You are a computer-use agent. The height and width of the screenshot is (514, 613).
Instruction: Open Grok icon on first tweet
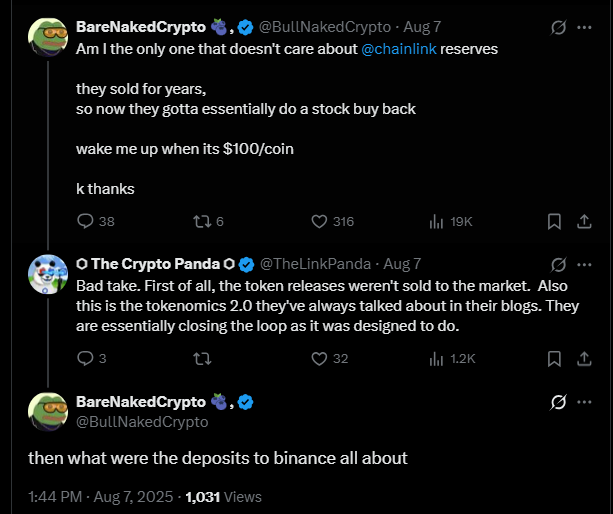tap(558, 25)
